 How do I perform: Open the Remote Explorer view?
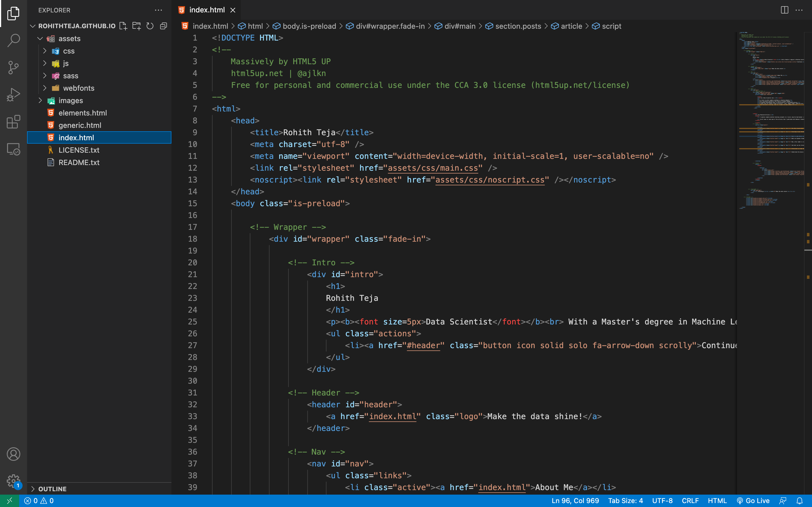[14, 149]
